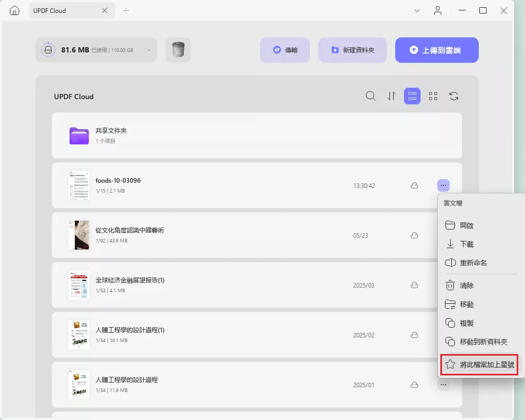Open the 全球经济金融展望报告(1) thumbnail
Viewport: 525px width, 420px height.
pyautogui.click(x=79, y=285)
